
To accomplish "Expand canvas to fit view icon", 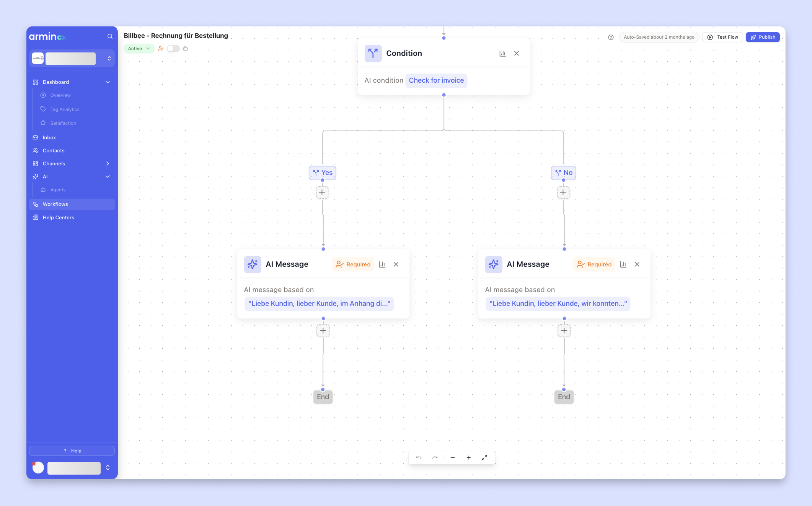I will click(484, 457).
